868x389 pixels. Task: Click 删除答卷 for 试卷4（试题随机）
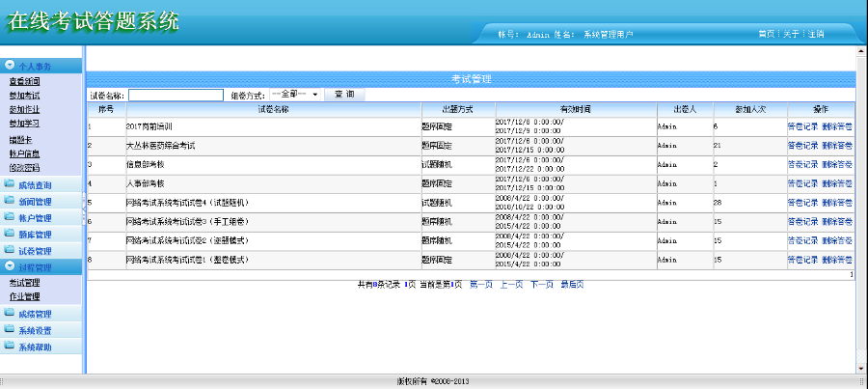click(x=837, y=203)
